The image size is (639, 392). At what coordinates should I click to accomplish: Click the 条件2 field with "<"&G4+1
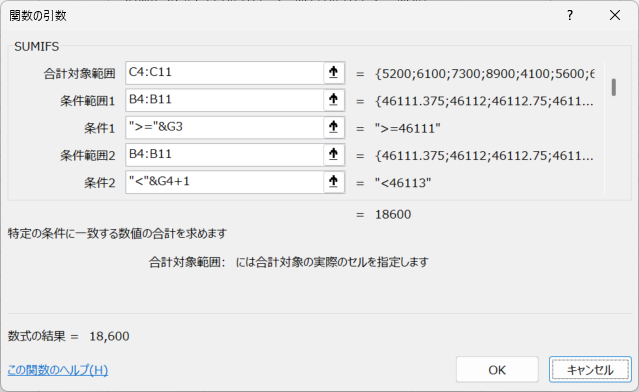225,182
